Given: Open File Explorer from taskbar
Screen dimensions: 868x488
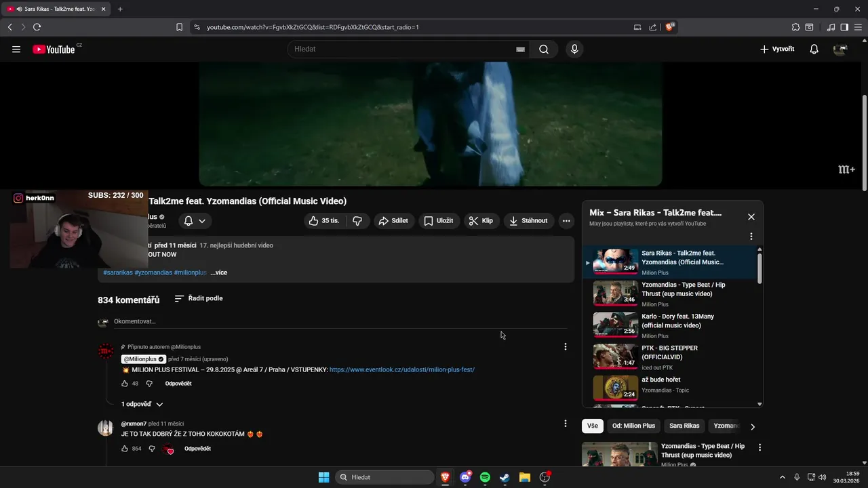Looking at the screenshot, I should click(x=524, y=477).
